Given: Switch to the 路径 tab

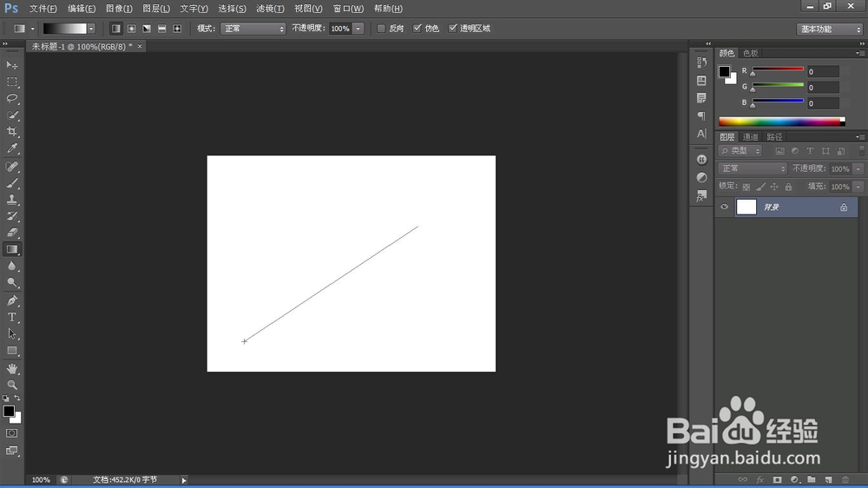Looking at the screenshot, I should pyautogui.click(x=774, y=137).
